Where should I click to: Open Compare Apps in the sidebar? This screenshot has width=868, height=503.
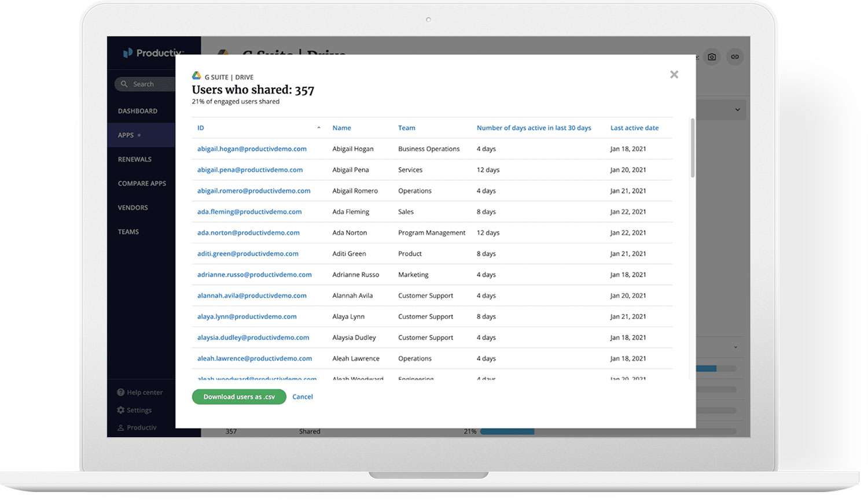click(x=144, y=185)
